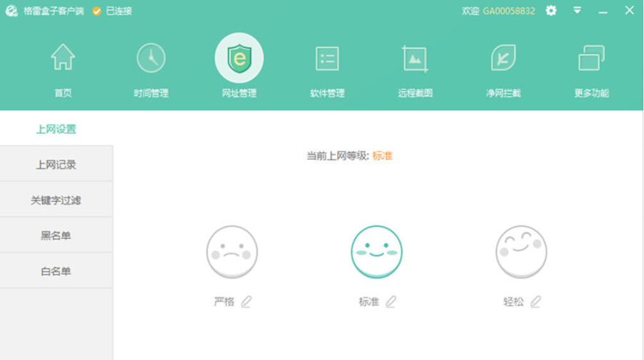Open 远程截图 screenshot icon
The width and height of the screenshot is (644, 360).
tap(415, 59)
